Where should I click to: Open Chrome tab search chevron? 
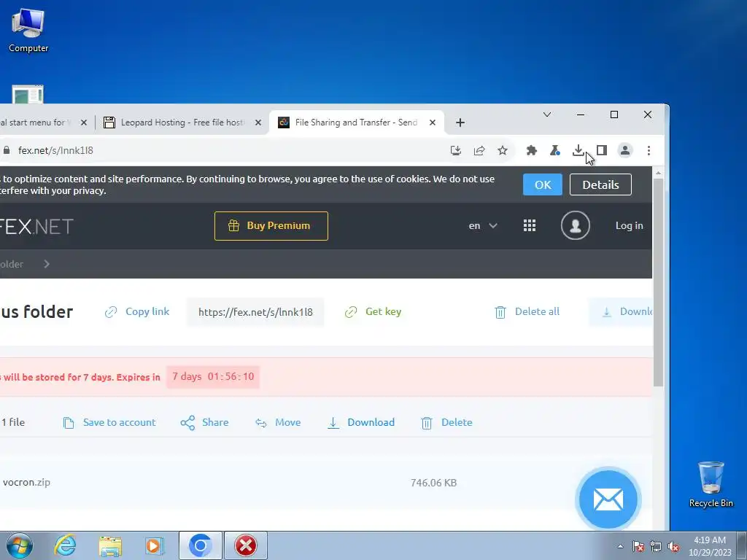pos(547,114)
